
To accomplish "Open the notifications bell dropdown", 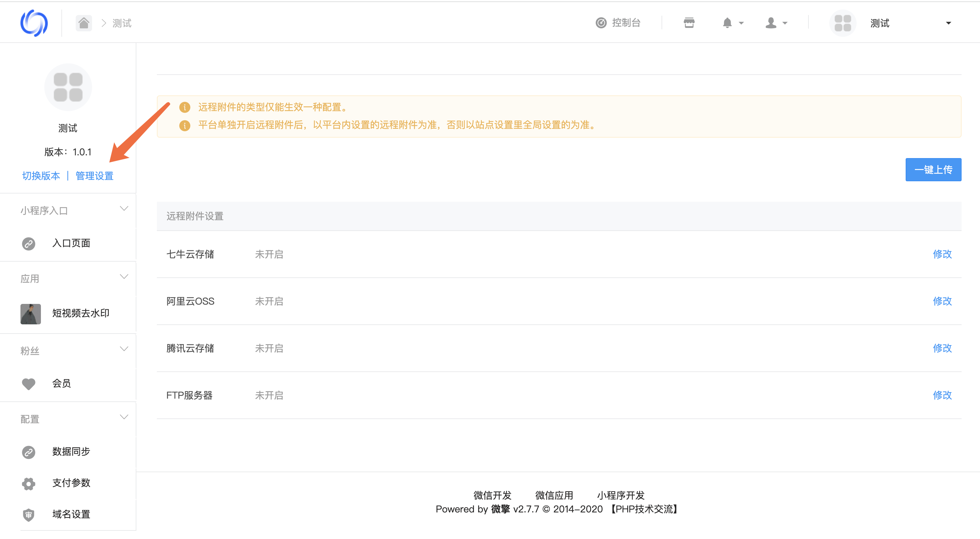I will pyautogui.click(x=732, y=23).
